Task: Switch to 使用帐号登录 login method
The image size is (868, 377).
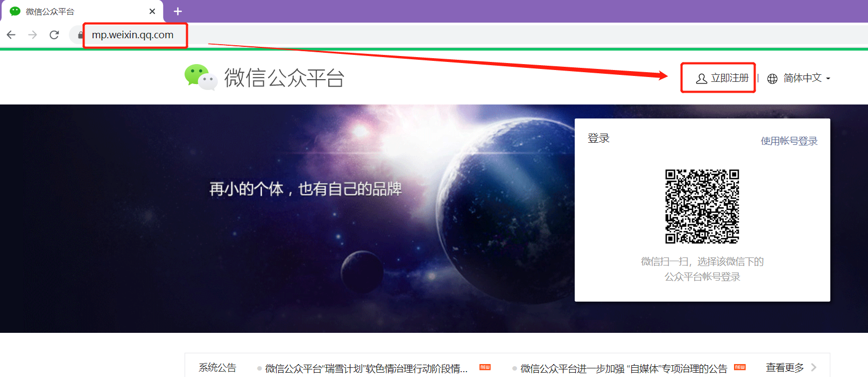Action: coord(789,141)
